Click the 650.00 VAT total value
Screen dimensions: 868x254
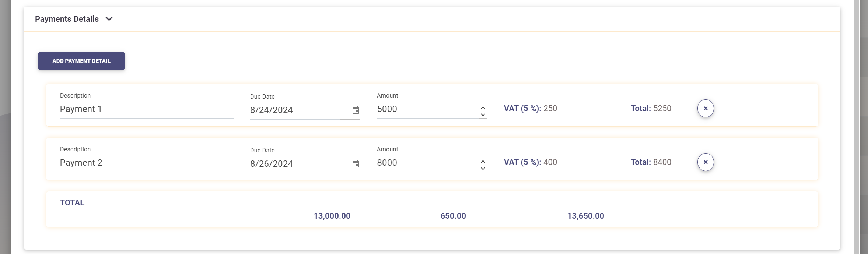click(453, 216)
